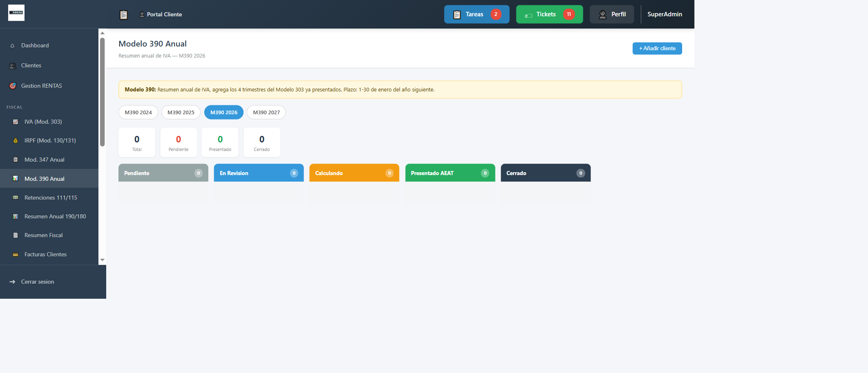Click the Cerrado count card

(262, 142)
